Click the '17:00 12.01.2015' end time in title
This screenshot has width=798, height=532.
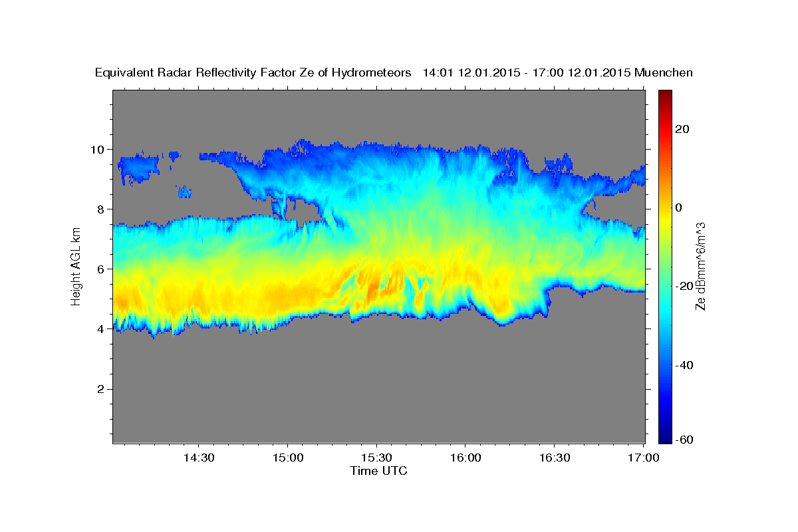pos(583,72)
